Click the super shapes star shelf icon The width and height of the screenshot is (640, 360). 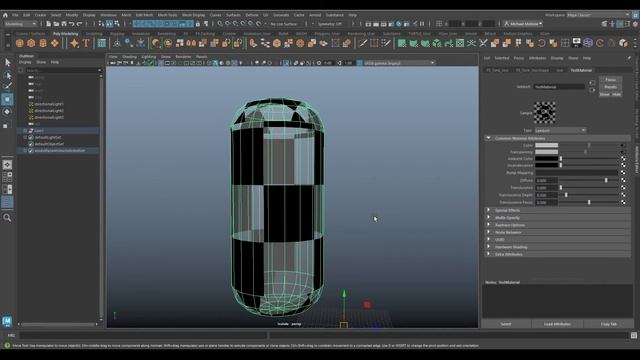(x=74, y=43)
